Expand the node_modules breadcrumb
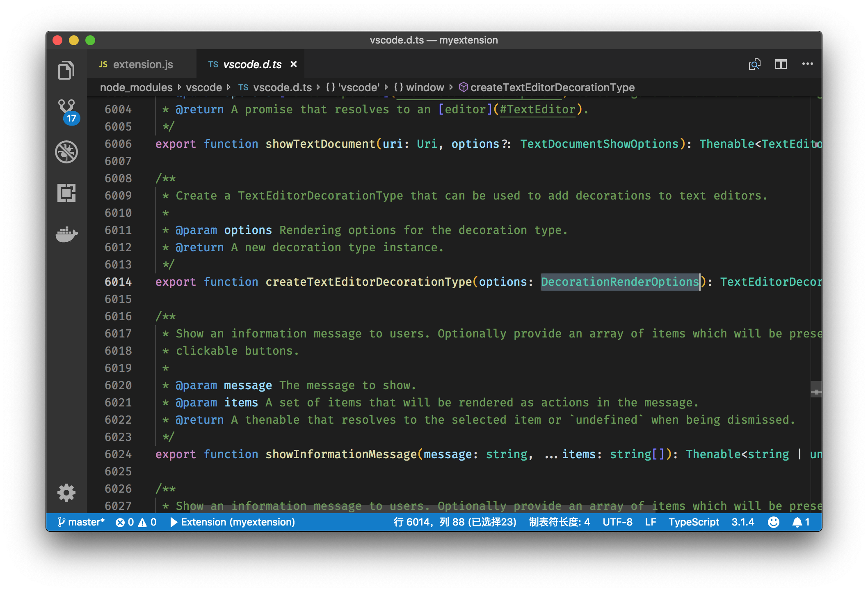The image size is (868, 592). 136,87
